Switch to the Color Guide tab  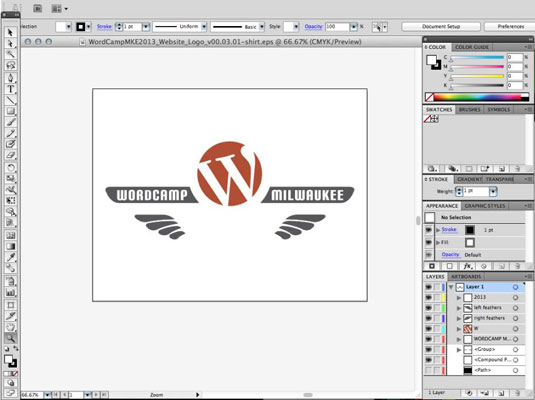[x=472, y=47]
